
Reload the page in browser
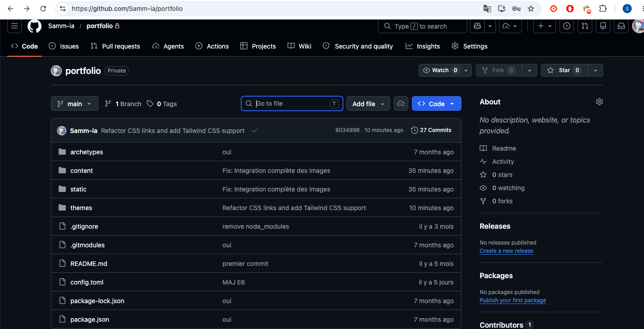43,9
